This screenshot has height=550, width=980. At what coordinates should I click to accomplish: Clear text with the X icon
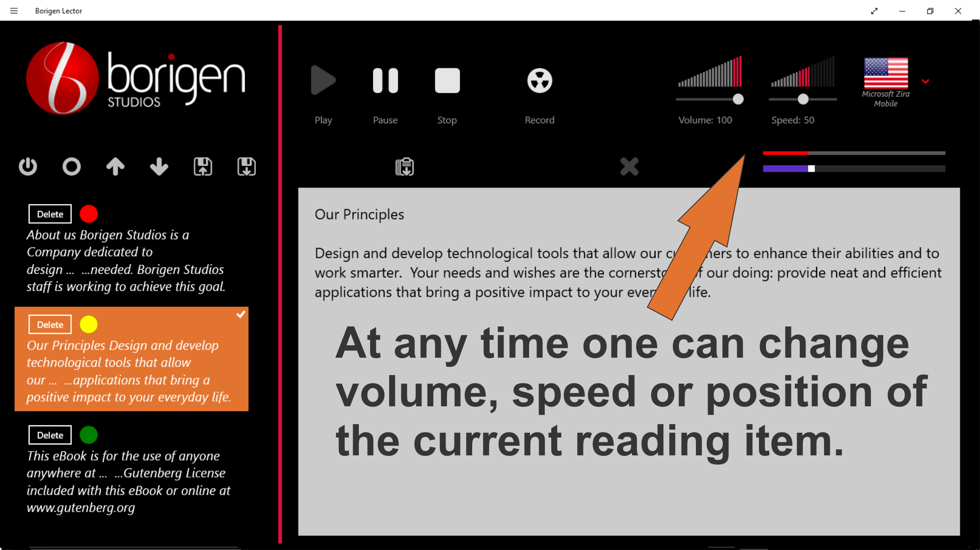pyautogui.click(x=629, y=167)
